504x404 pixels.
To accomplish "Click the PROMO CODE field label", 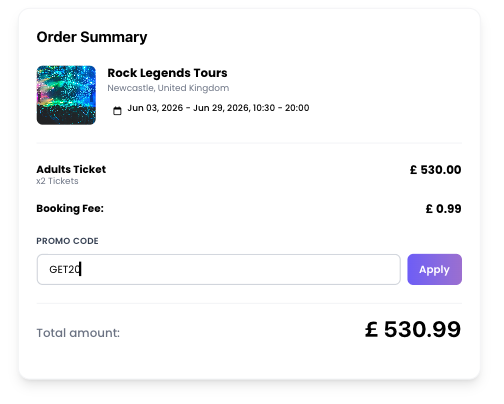I will tap(67, 241).
